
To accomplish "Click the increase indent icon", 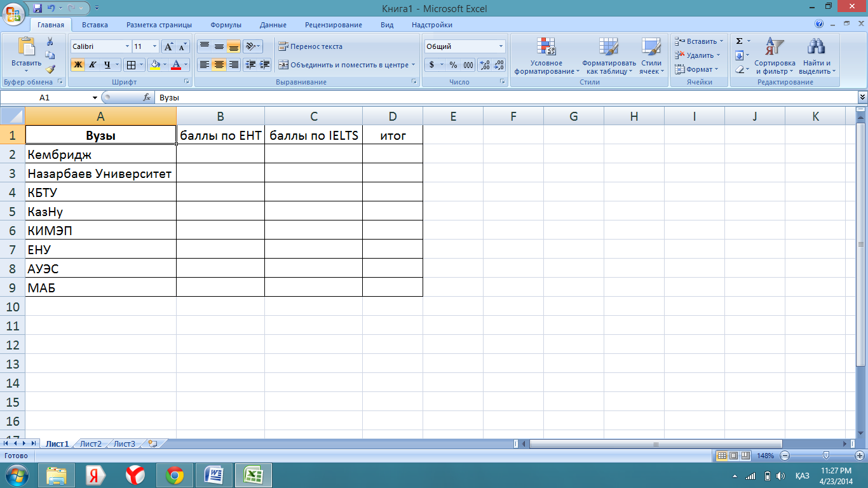I will [265, 65].
